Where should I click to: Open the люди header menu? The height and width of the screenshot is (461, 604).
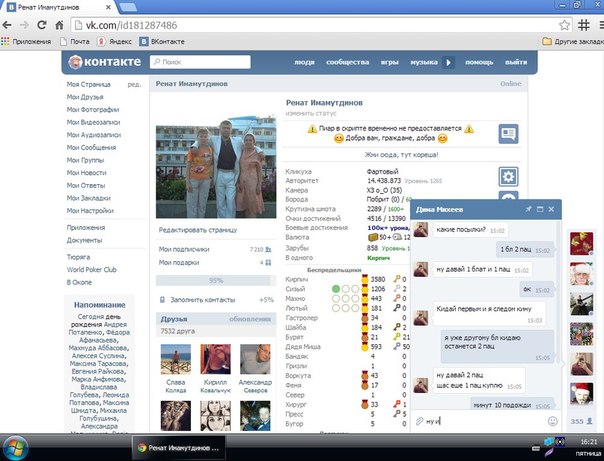304,62
